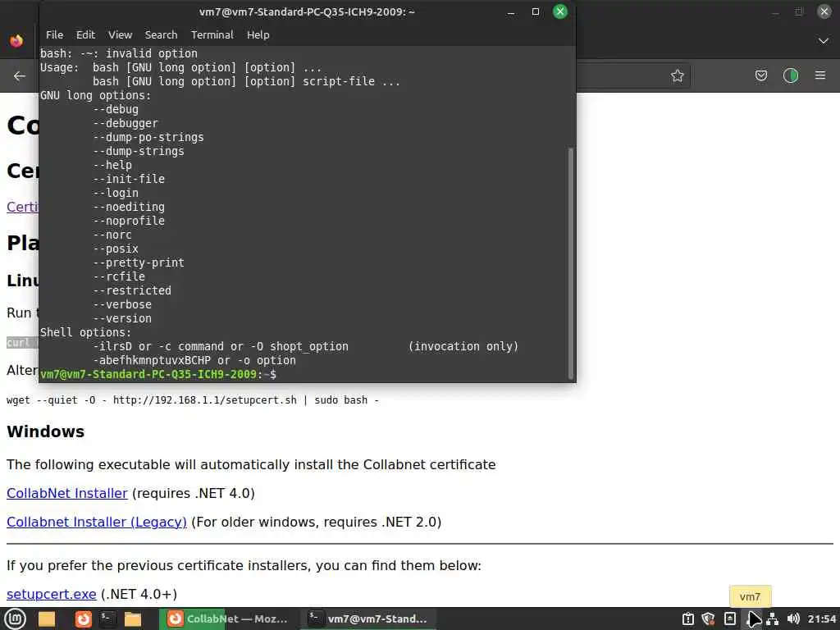Switch to CollabNet Mozilla taskbar window
This screenshot has height=630, width=840.
coord(227,619)
